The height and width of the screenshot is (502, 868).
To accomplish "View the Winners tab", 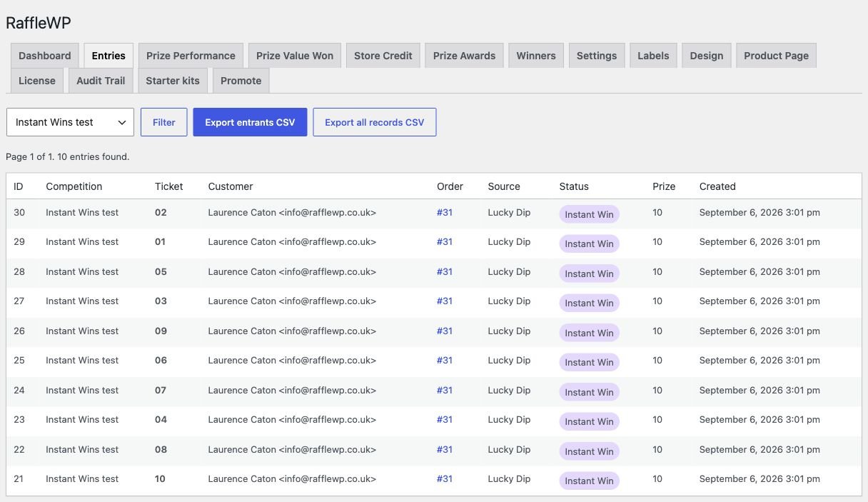I will click(x=536, y=56).
